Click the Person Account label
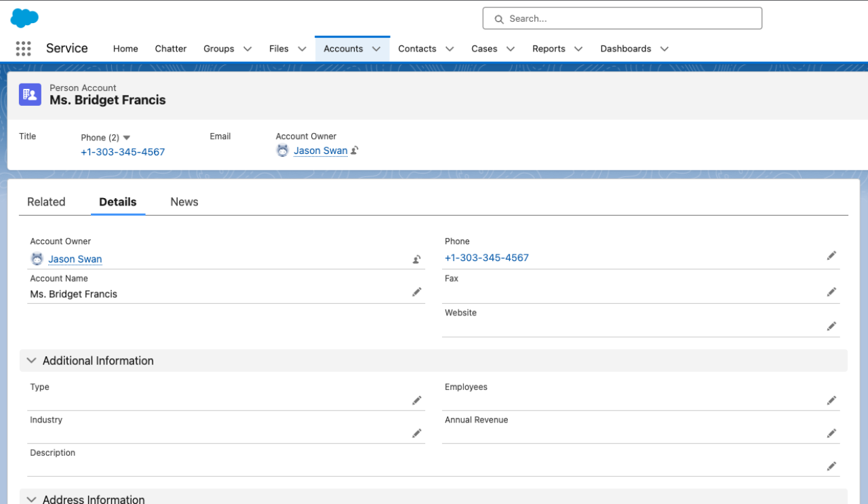 click(83, 88)
